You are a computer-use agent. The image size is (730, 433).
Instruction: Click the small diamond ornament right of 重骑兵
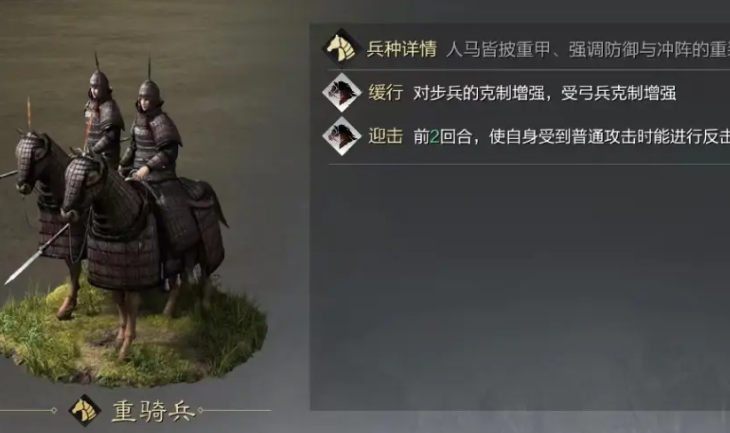200,410
